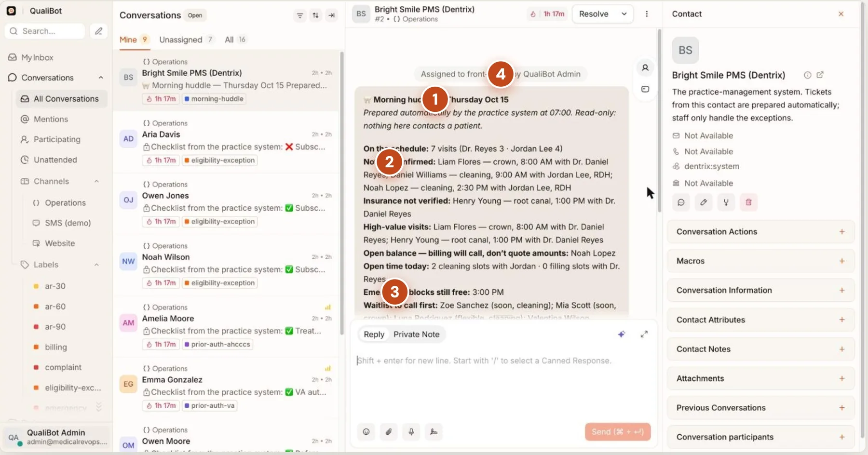Delete contact using red trash icon
The image size is (868, 455).
coord(748,202)
